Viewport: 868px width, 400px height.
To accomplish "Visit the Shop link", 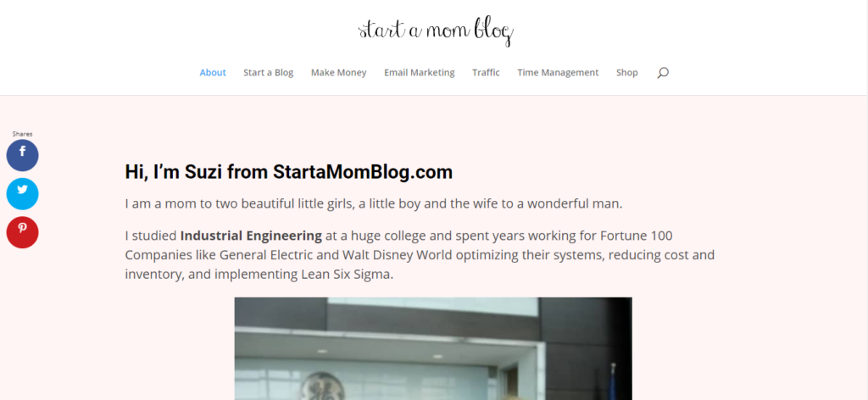I will click(x=626, y=73).
